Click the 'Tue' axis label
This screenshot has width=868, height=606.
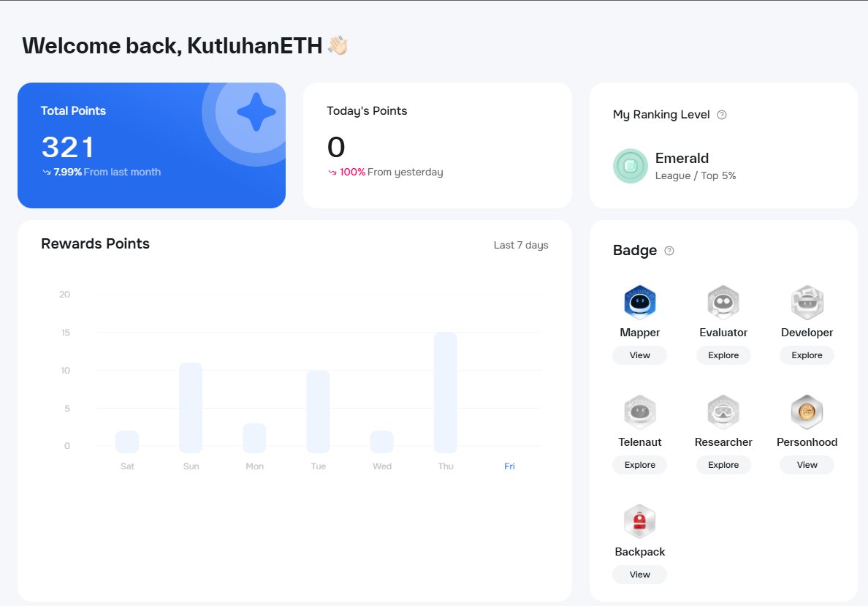319,466
